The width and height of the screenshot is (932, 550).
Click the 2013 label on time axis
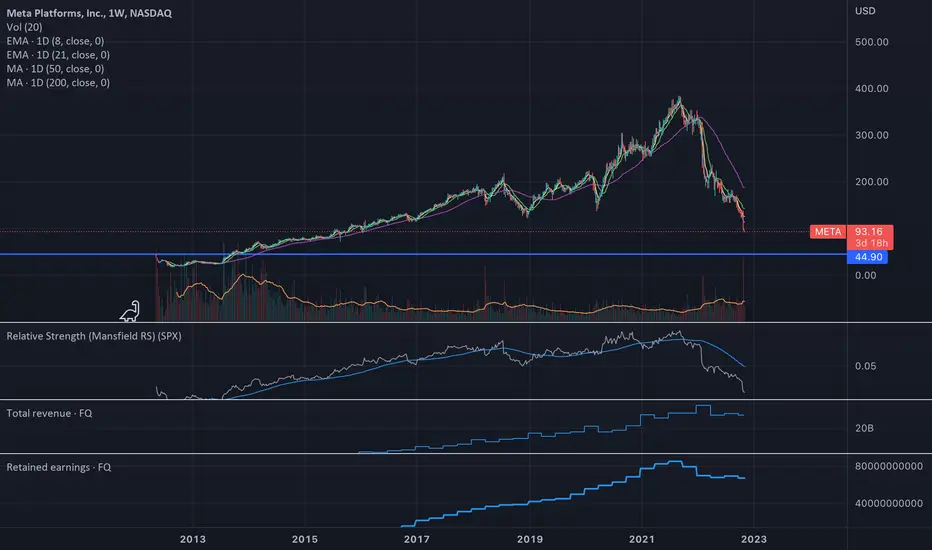coord(193,539)
